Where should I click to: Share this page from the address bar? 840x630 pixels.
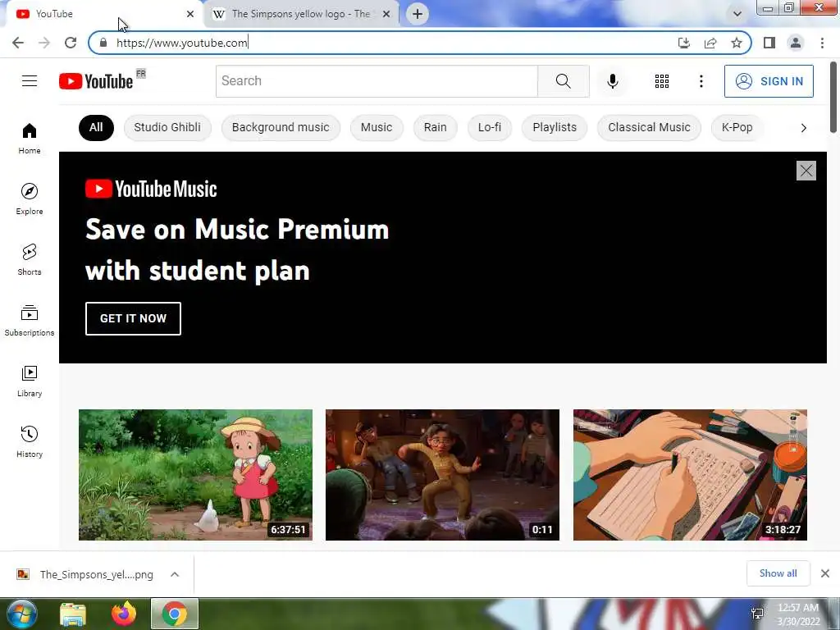(x=710, y=43)
